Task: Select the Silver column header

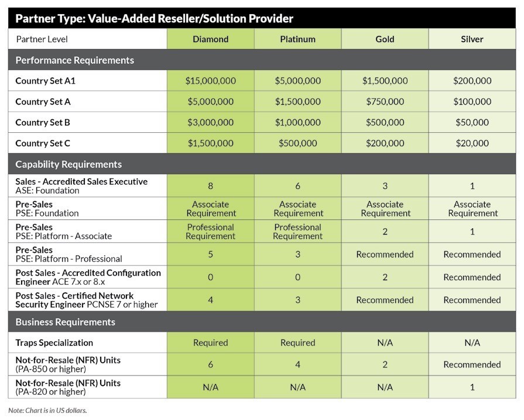Action: (472, 39)
